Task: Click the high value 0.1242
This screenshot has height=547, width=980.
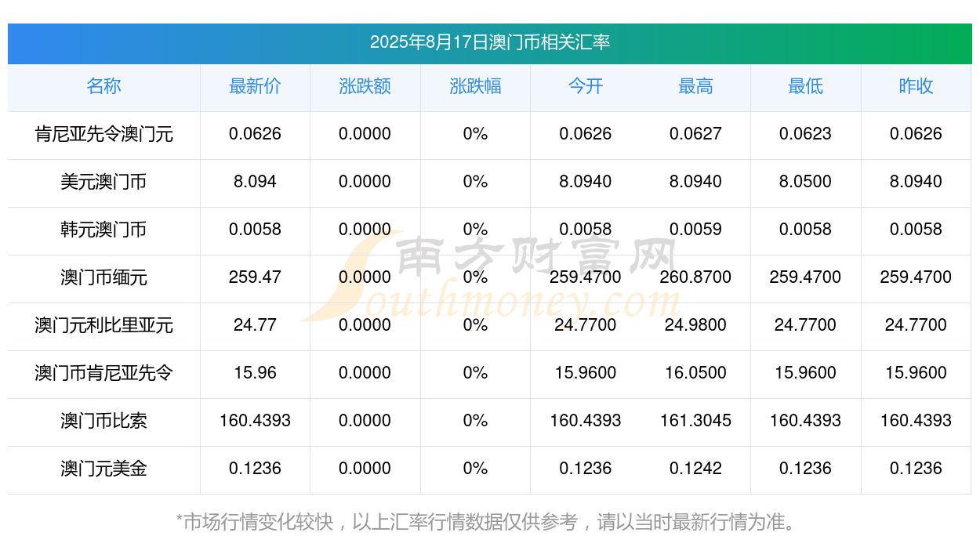Action: 695,469
